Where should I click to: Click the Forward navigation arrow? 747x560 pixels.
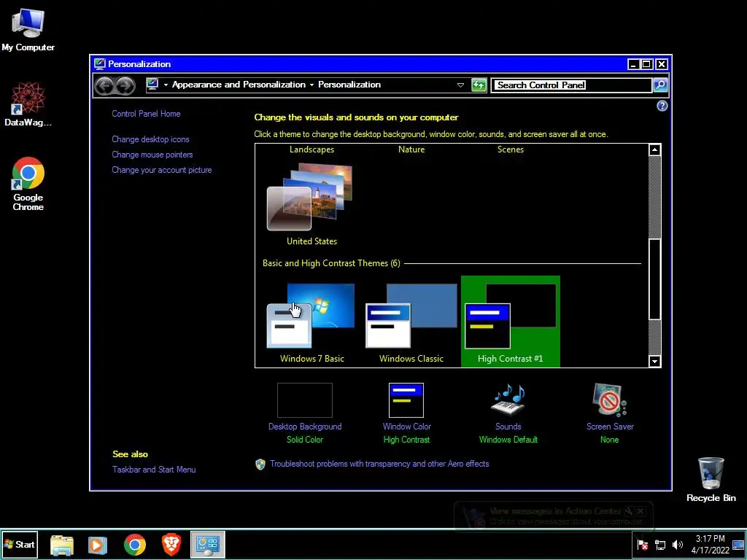125,85
